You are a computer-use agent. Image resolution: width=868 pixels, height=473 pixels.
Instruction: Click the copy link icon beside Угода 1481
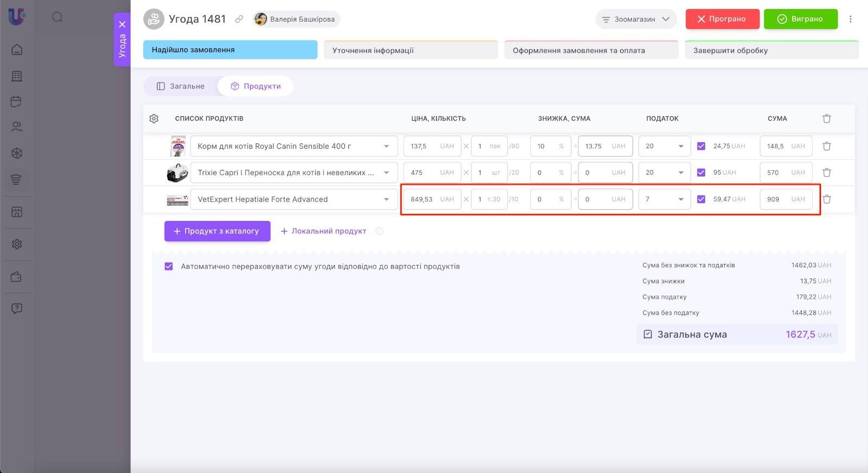tap(239, 19)
